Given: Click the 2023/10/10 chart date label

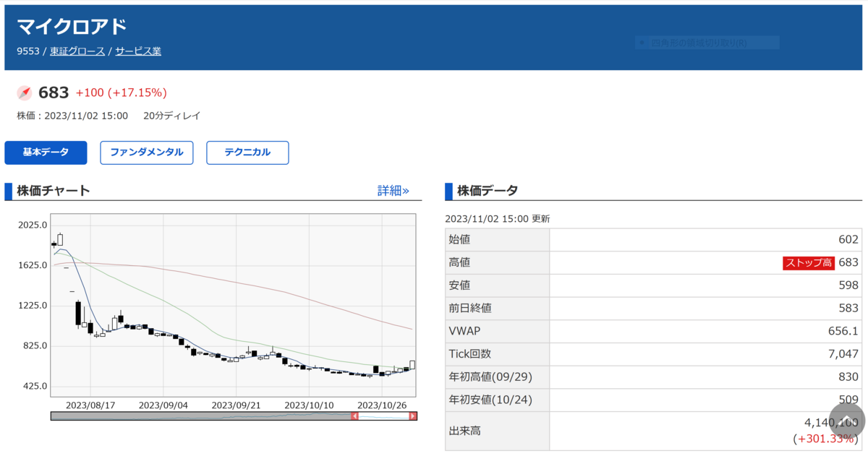Looking at the screenshot, I should click(x=310, y=405).
